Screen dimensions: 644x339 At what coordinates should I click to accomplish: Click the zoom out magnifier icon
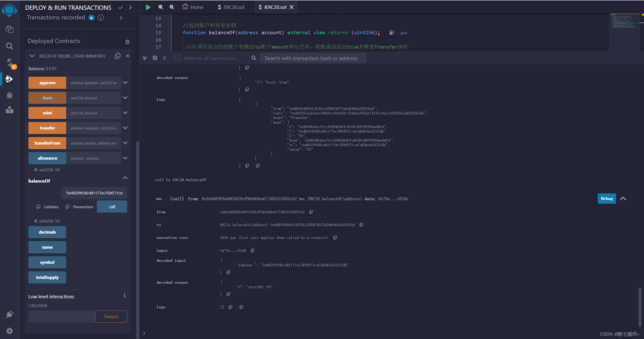pos(161,7)
